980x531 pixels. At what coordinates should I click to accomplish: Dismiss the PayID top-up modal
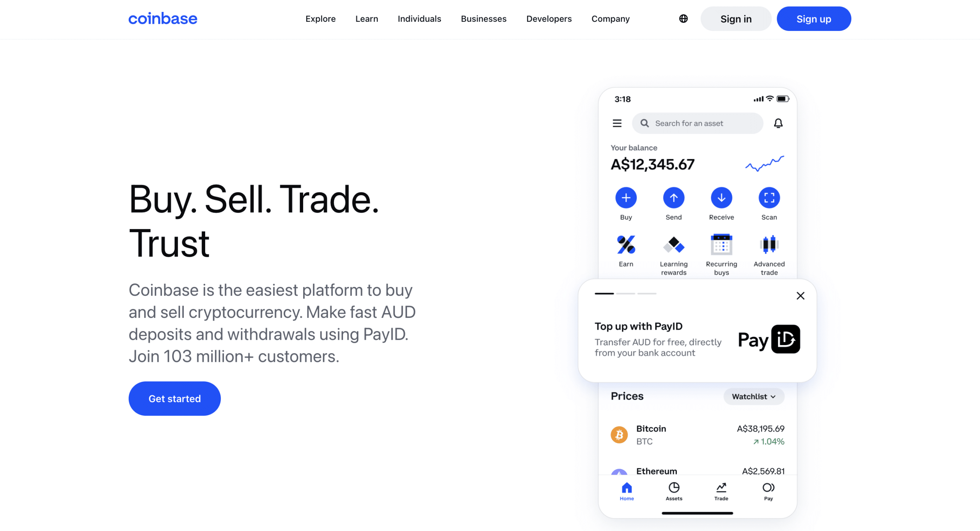(800, 296)
